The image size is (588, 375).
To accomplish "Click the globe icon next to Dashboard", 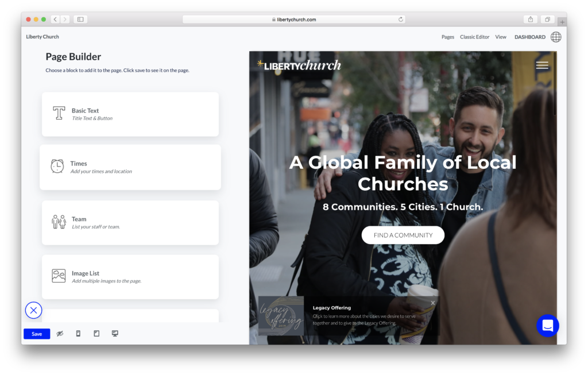I will click(x=556, y=37).
